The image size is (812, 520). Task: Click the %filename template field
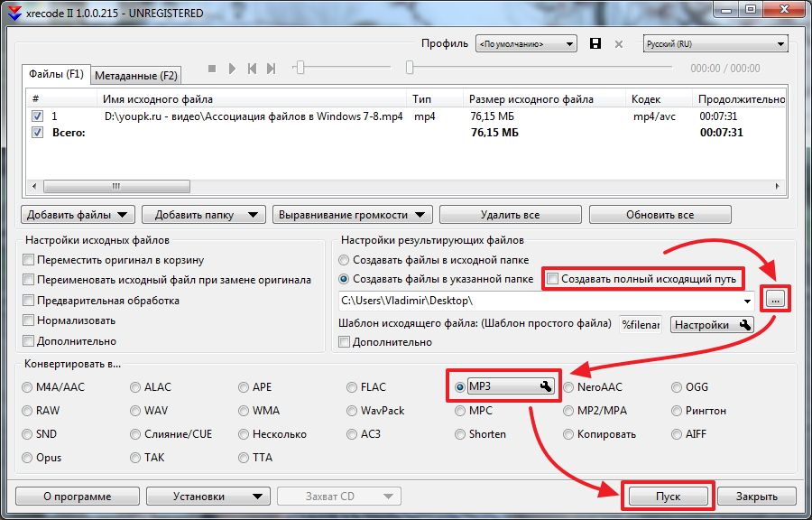click(x=641, y=325)
